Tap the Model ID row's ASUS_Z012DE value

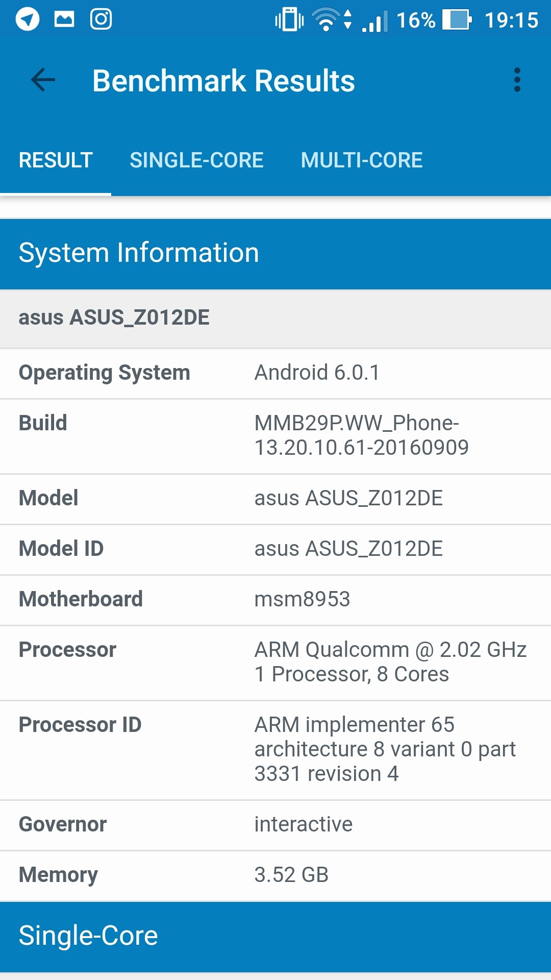(348, 549)
